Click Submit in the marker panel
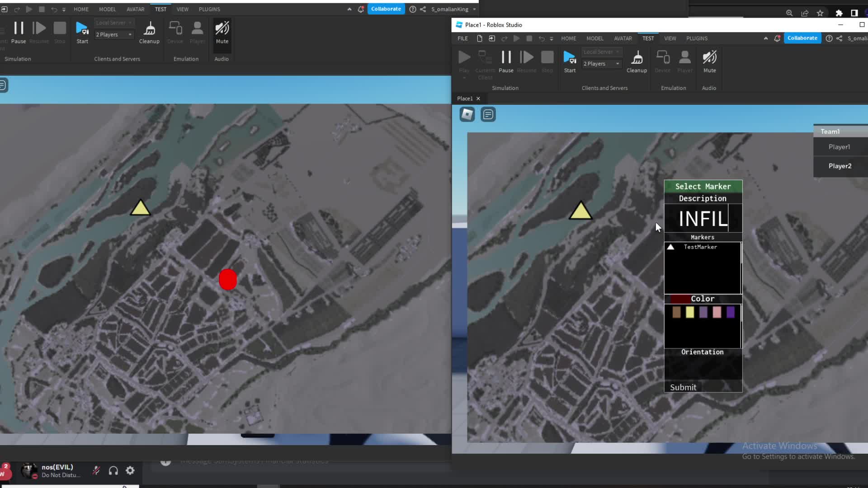Screen dimensions: 868x488 [x=683, y=387]
